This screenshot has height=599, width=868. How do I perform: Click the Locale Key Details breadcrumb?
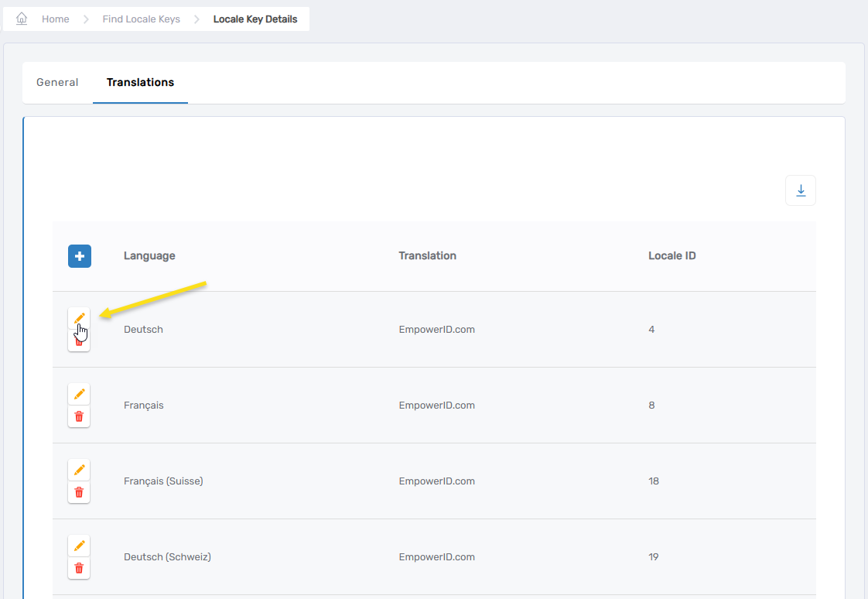pyautogui.click(x=255, y=19)
